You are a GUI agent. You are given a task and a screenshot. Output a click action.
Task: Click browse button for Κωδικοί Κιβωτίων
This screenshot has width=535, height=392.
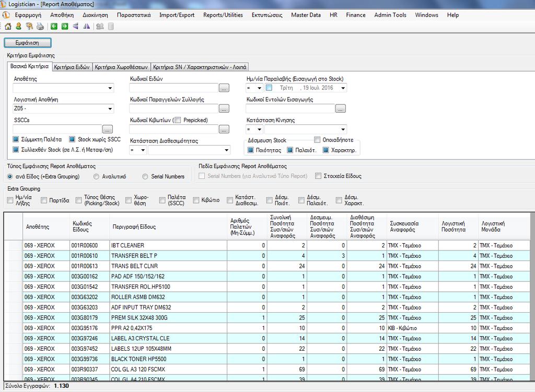[224, 129]
